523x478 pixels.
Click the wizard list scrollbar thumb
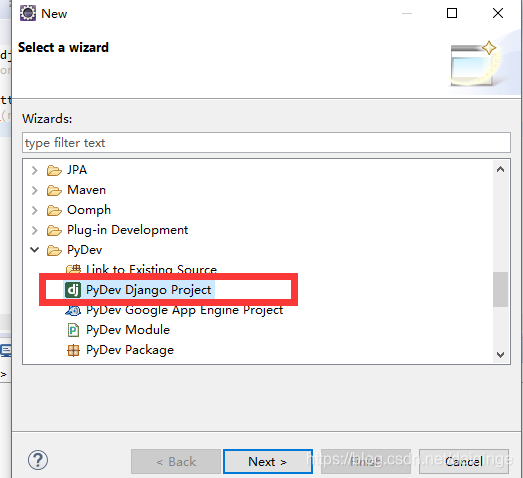point(500,289)
